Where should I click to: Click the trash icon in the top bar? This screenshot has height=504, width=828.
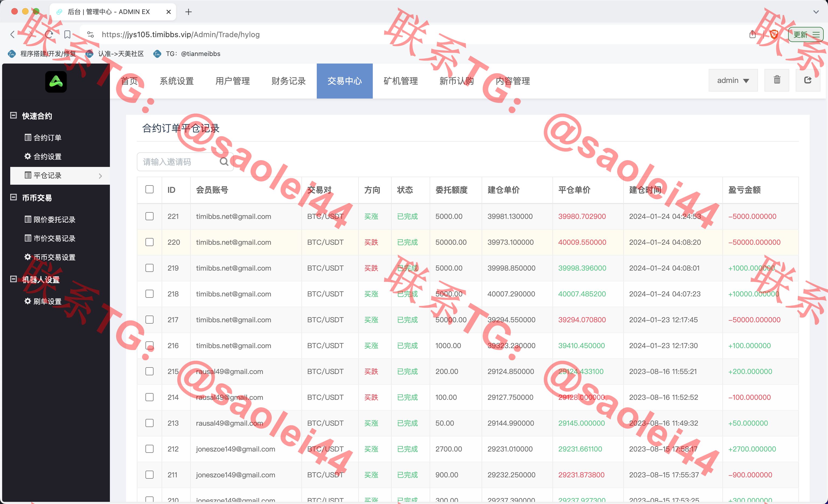(x=777, y=80)
